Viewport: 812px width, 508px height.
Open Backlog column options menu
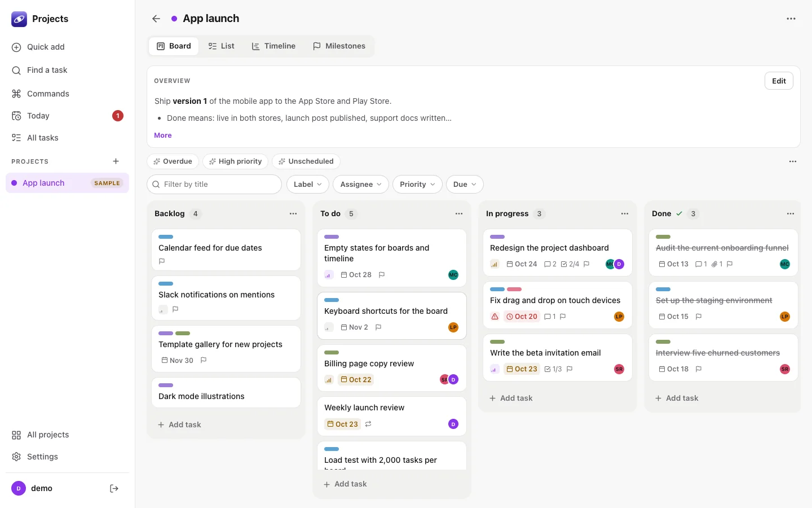293,214
